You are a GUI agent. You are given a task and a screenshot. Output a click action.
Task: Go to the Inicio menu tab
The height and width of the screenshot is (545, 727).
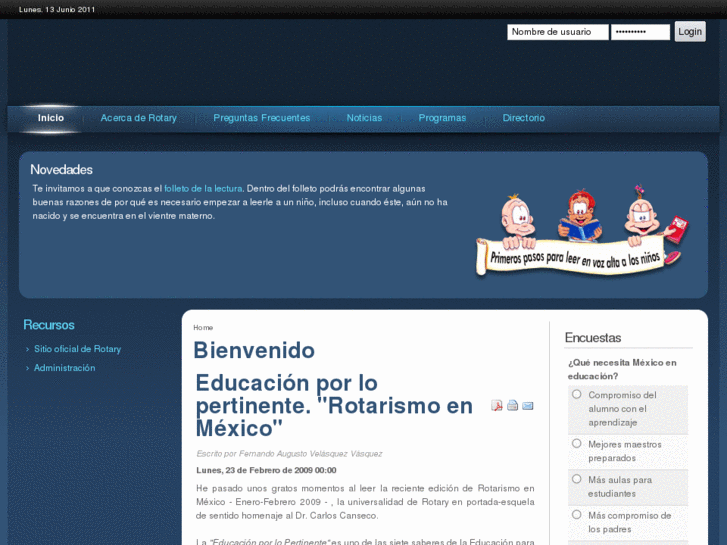point(51,118)
